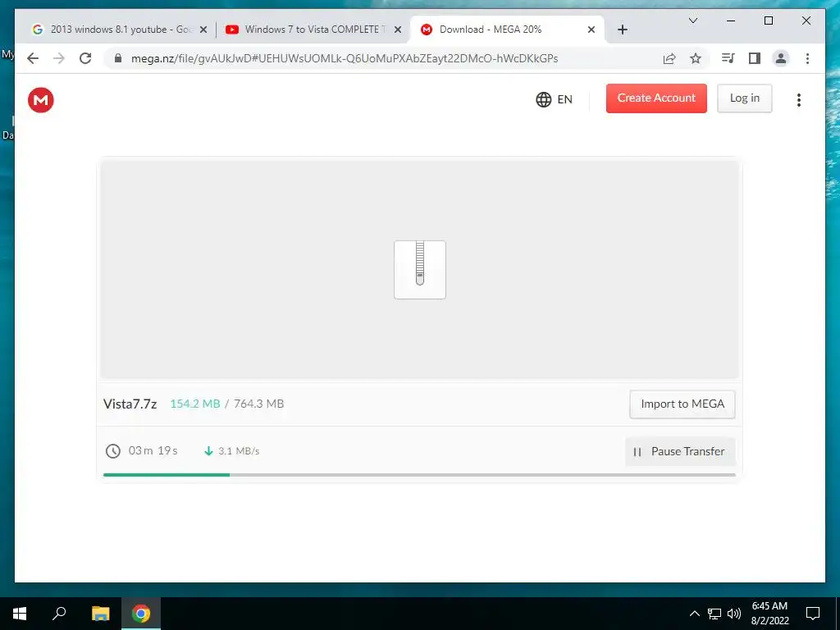Open MEGA page three-dot menu
This screenshot has width=840, height=630.
(799, 99)
